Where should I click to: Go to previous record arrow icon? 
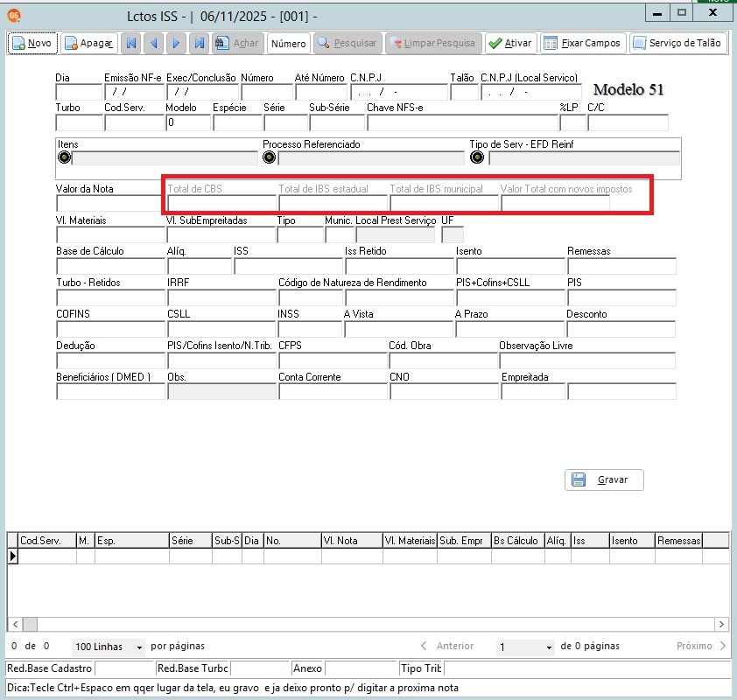(x=154, y=43)
